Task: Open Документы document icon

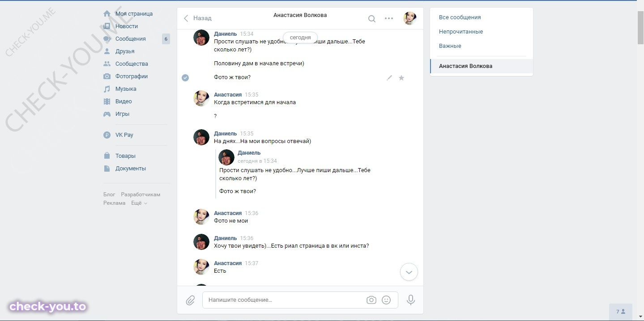Action: coord(107,169)
